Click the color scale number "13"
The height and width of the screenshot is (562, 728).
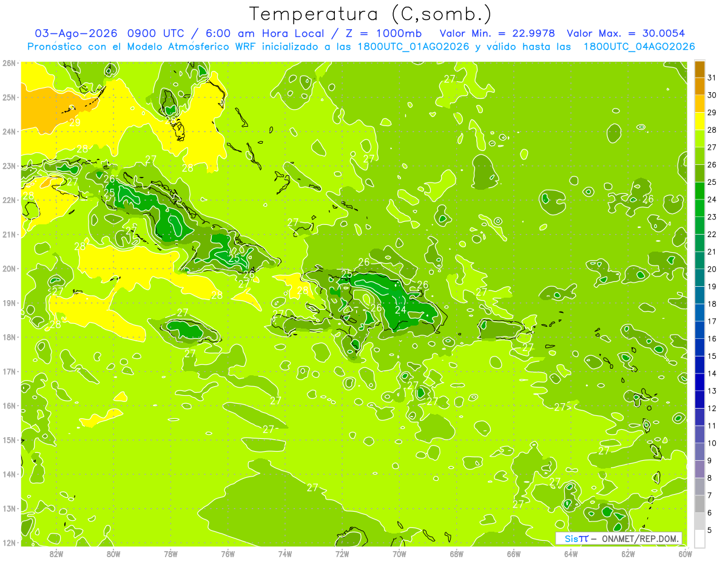[712, 391]
